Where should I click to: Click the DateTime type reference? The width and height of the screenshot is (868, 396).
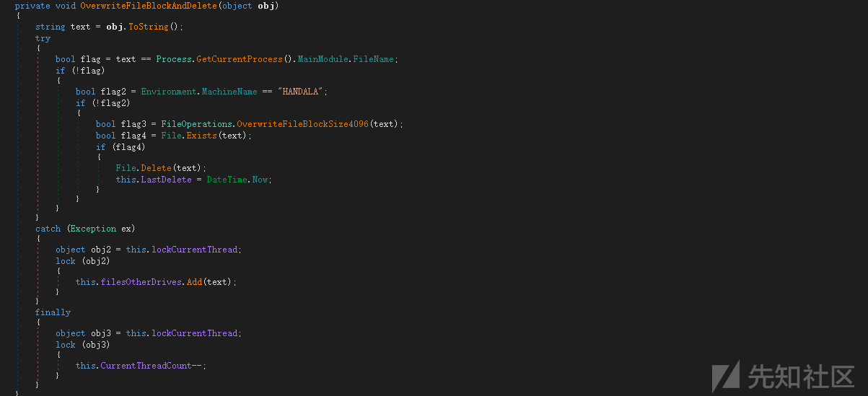tap(227, 180)
